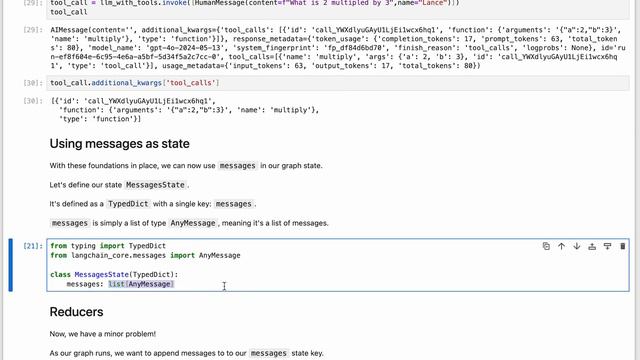Delete the active MessagesState cell
Viewport: 640px width, 360px height.
tap(622, 246)
